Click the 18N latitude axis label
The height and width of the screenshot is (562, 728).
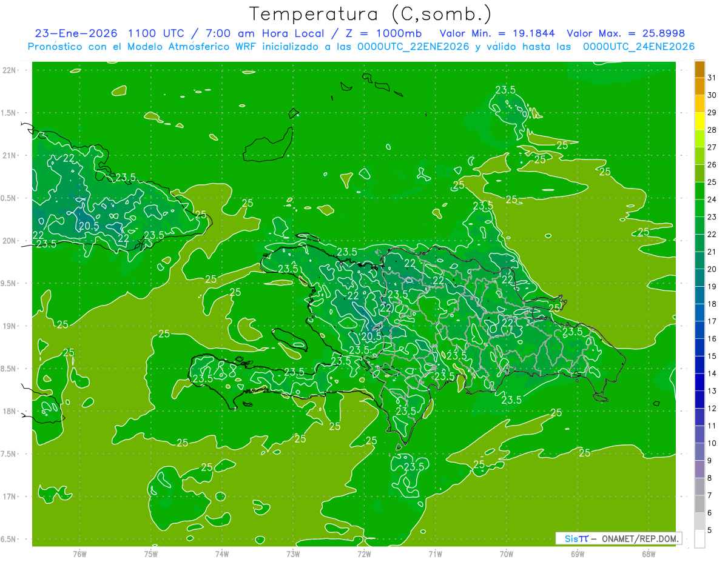[10, 411]
